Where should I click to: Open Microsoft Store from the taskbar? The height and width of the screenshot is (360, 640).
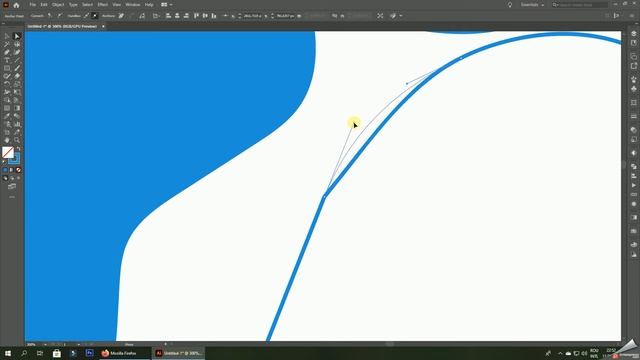click(x=57, y=353)
